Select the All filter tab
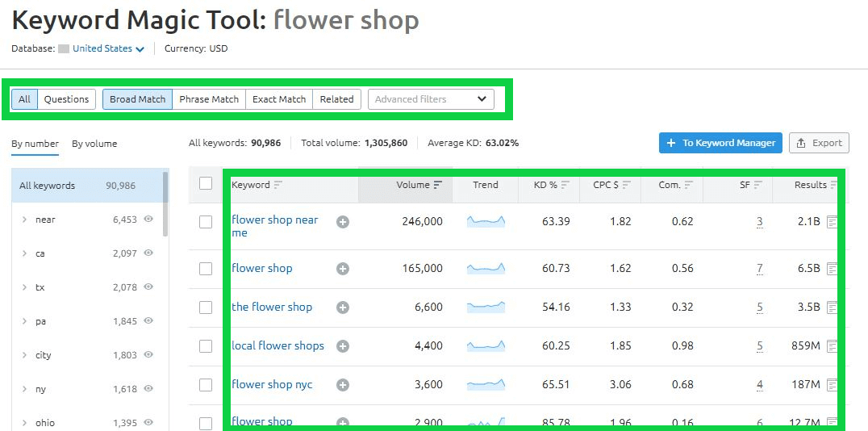Screen dimensions: 868x431 pos(24,99)
